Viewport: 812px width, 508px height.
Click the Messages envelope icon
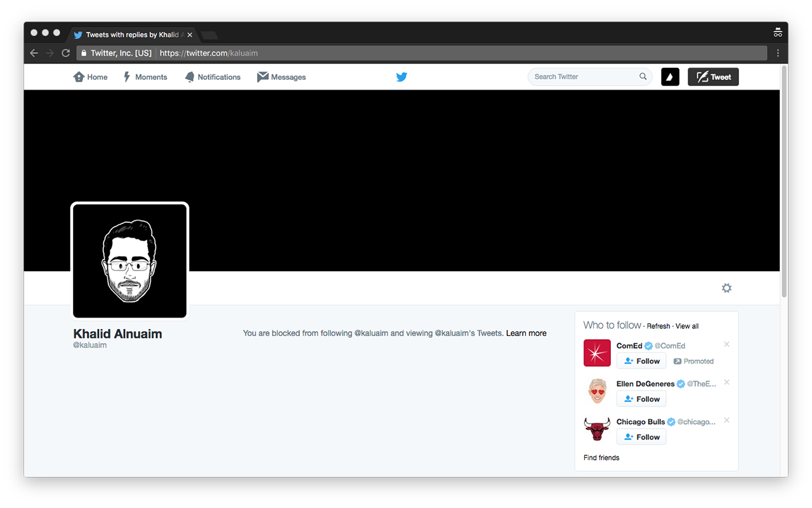tap(263, 77)
